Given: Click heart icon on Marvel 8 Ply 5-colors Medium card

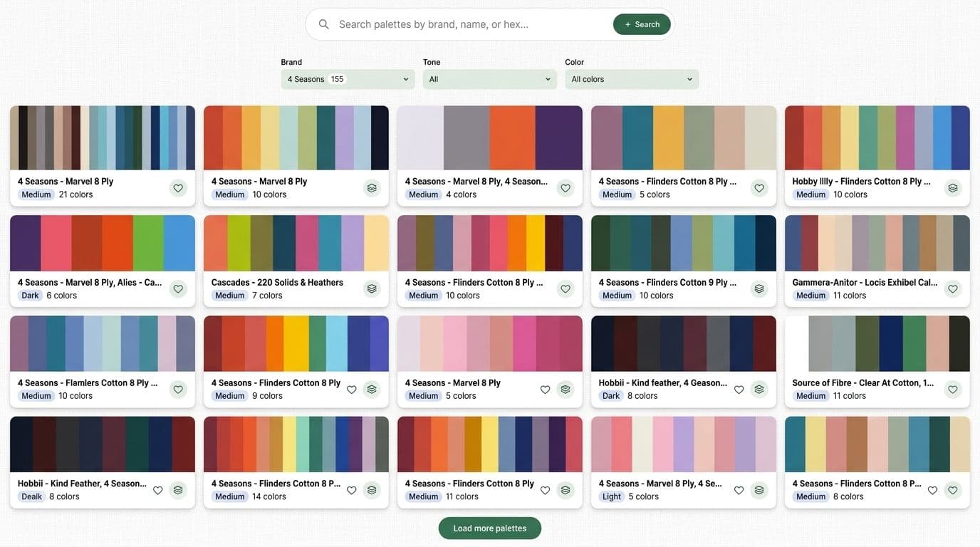Looking at the screenshot, I should click(545, 390).
